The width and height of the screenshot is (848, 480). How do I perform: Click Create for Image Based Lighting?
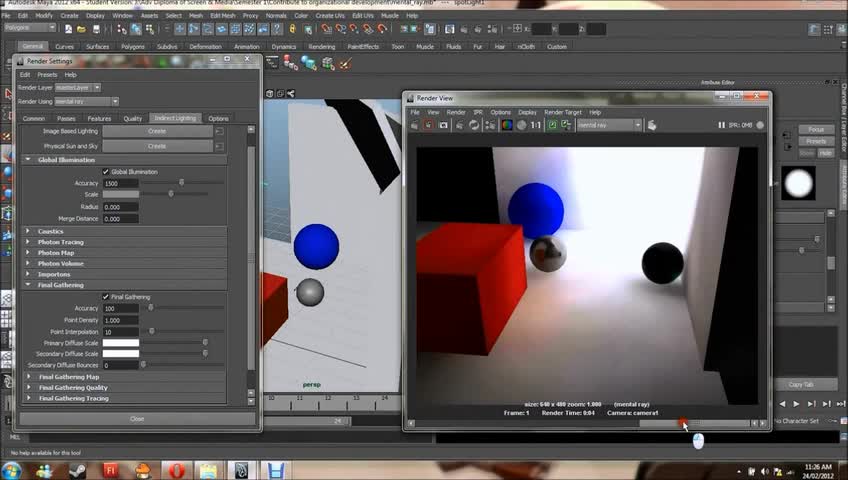coord(157,131)
